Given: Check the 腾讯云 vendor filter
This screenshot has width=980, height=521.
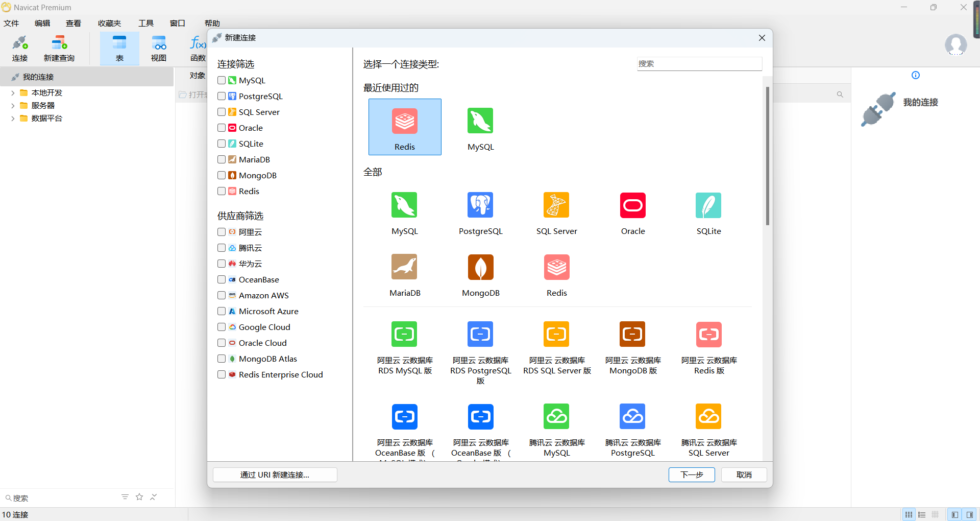Looking at the screenshot, I should point(222,248).
